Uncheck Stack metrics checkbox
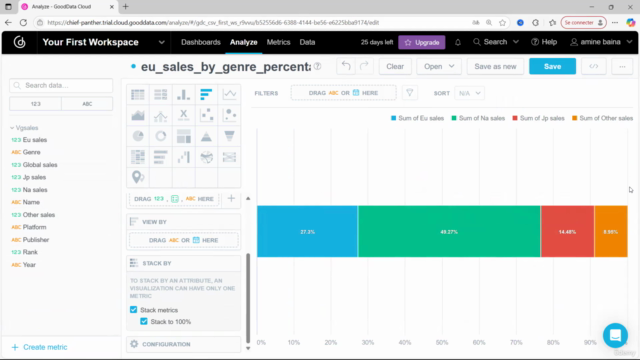The height and width of the screenshot is (360, 640). (133, 309)
